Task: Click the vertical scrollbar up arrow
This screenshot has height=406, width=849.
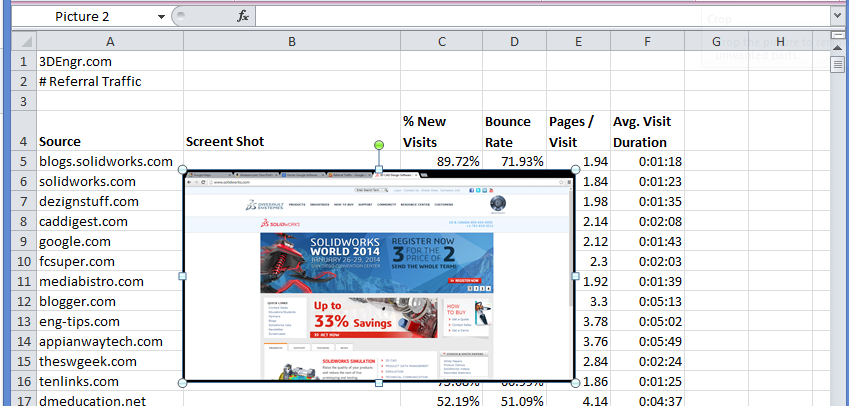Action: click(x=838, y=48)
